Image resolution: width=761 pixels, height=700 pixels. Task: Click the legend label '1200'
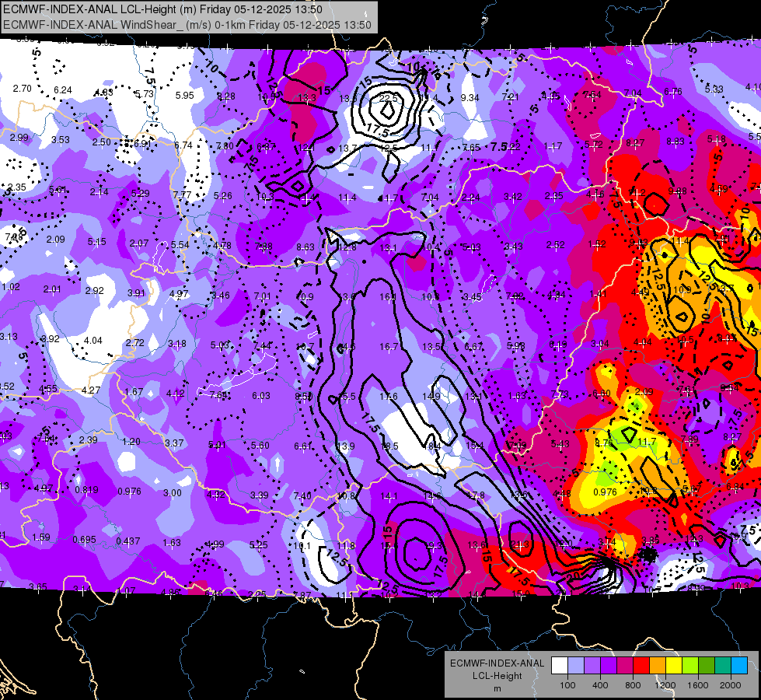click(x=665, y=685)
